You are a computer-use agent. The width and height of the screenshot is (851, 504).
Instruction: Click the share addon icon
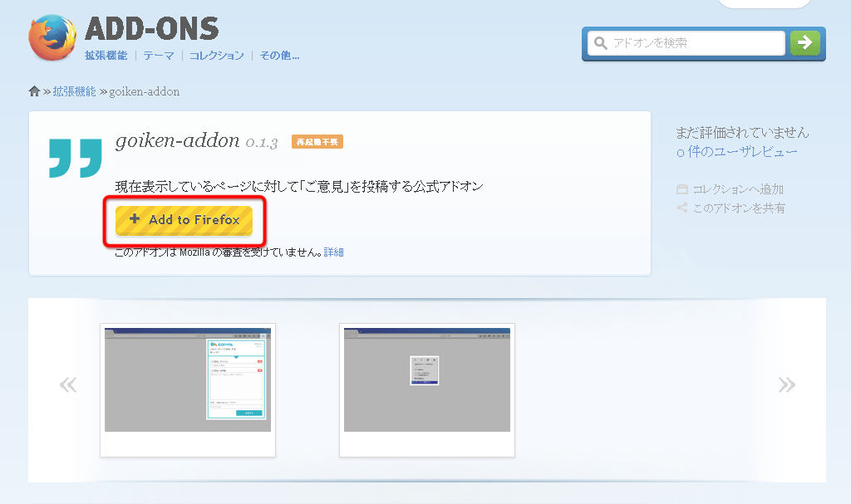click(x=682, y=208)
